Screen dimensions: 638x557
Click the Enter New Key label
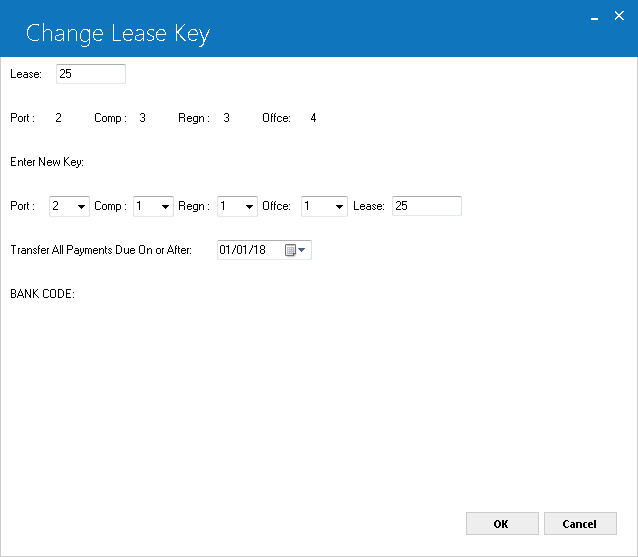pyautogui.click(x=47, y=162)
